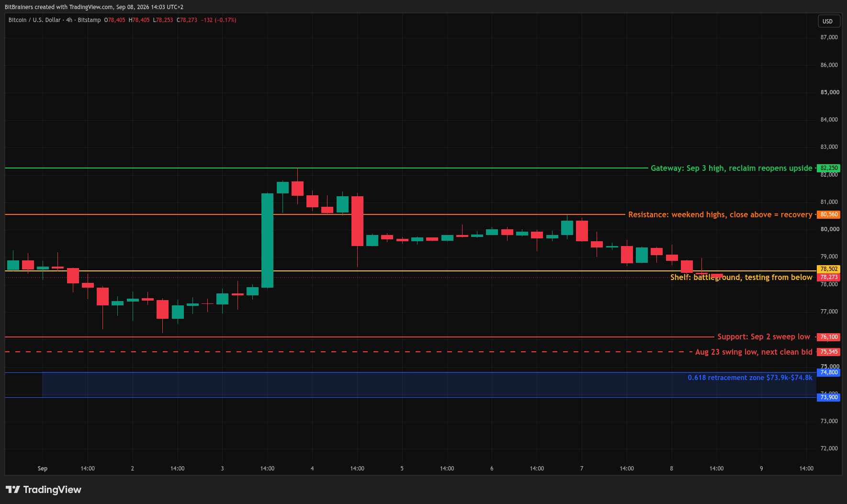Click the day 9 label on time axis

point(761,469)
